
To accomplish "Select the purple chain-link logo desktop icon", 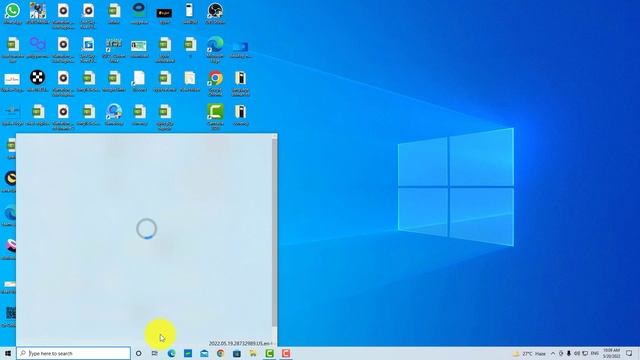I will click(x=38, y=47).
